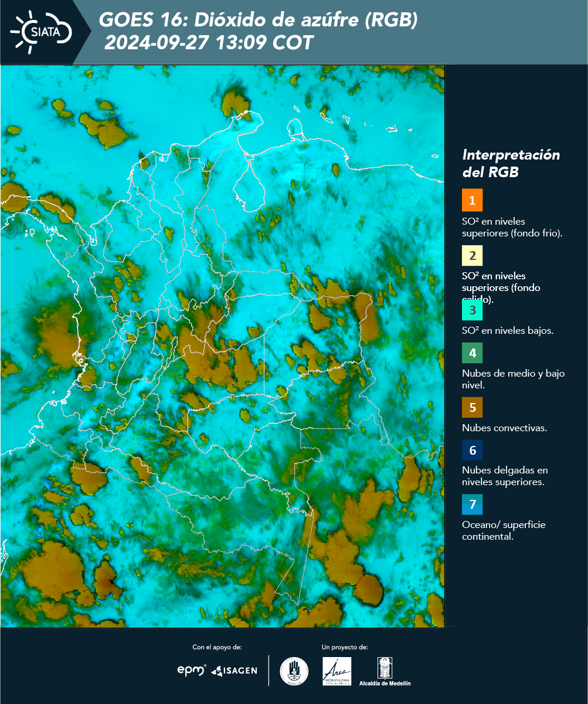Select pale yellow swatch number 2

pyautogui.click(x=472, y=255)
